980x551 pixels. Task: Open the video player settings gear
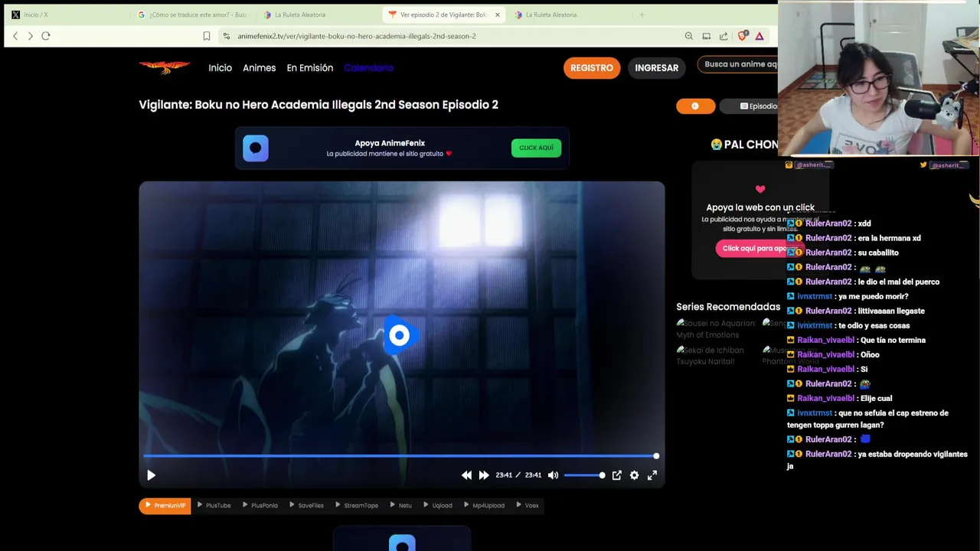[x=635, y=475]
